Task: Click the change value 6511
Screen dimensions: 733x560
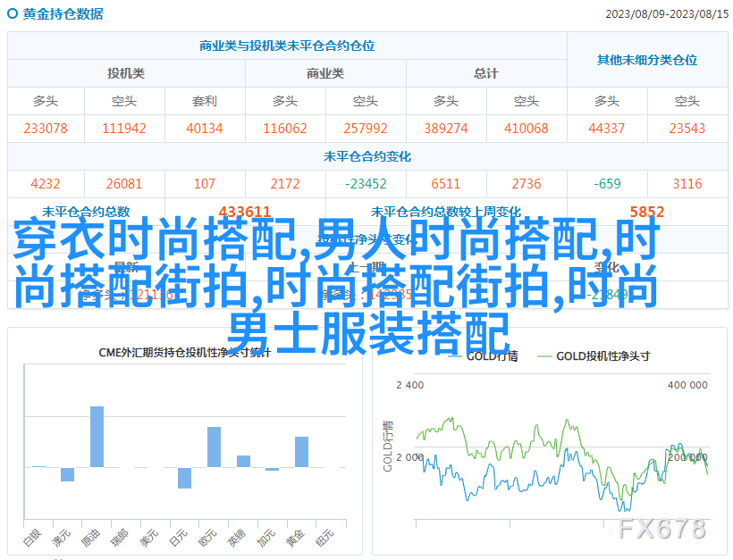Action: click(x=446, y=184)
